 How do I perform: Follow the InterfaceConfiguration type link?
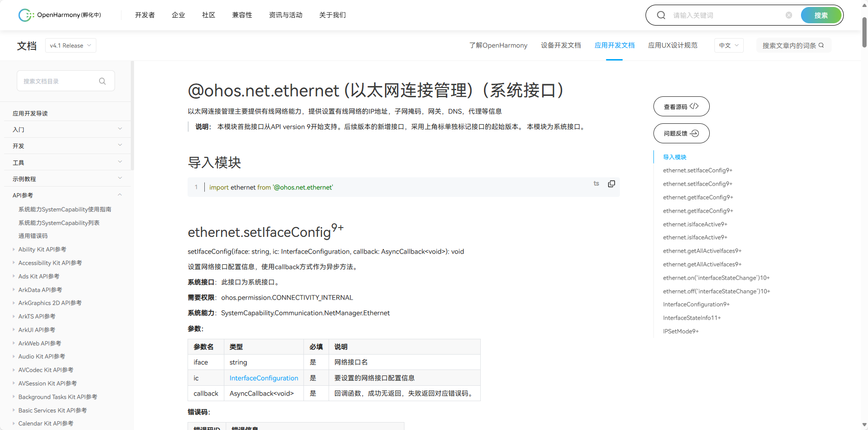(x=264, y=378)
